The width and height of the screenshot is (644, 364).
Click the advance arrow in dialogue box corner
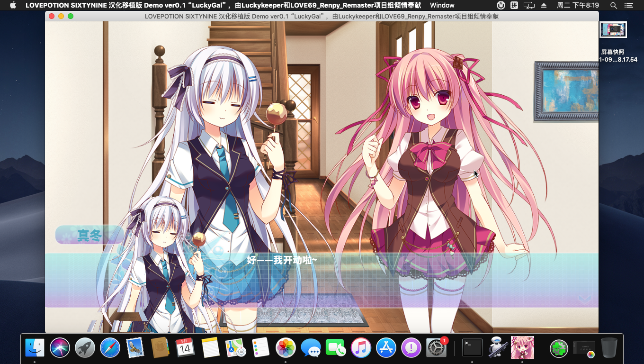coord(585,299)
